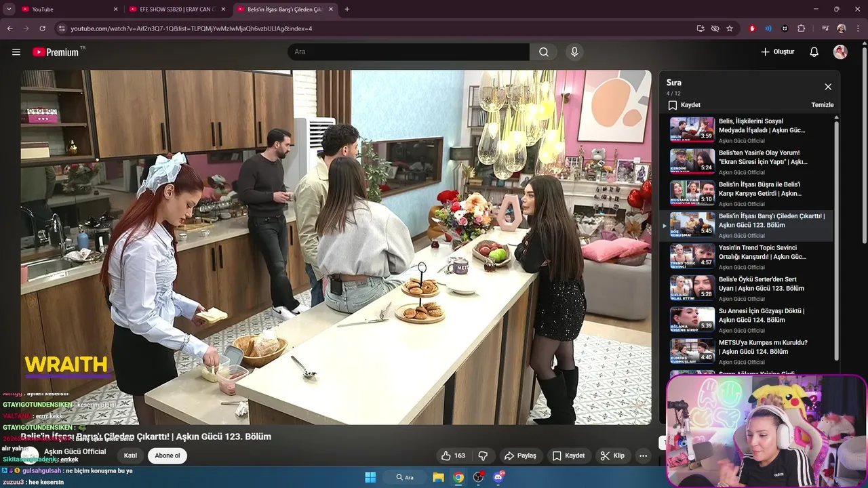Close the EFE SHOW S3B20 tab
The image size is (868, 488).
coord(223,9)
